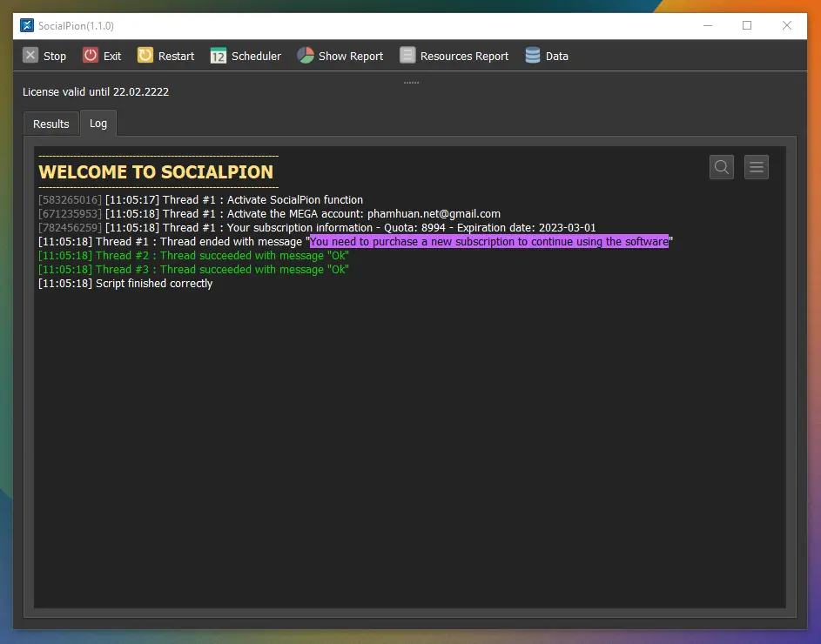Open the Scheduler button label

(x=256, y=56)
